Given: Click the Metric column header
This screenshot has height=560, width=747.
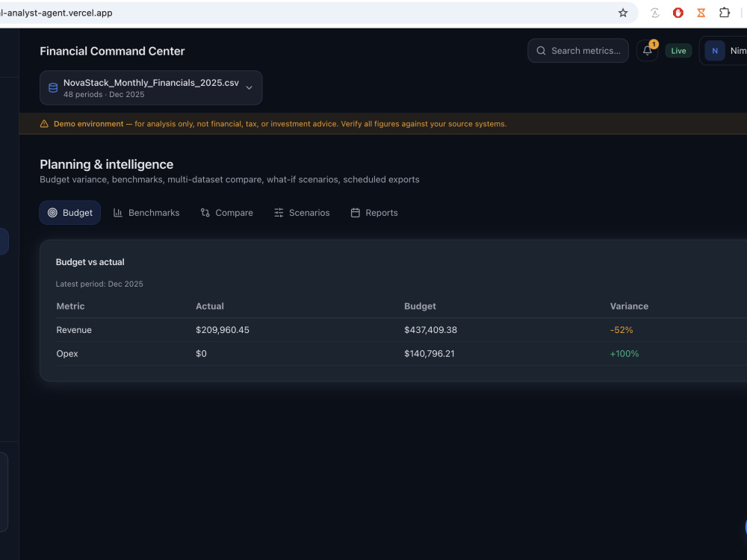Looking at the screenshot, I should click(70, 306).
